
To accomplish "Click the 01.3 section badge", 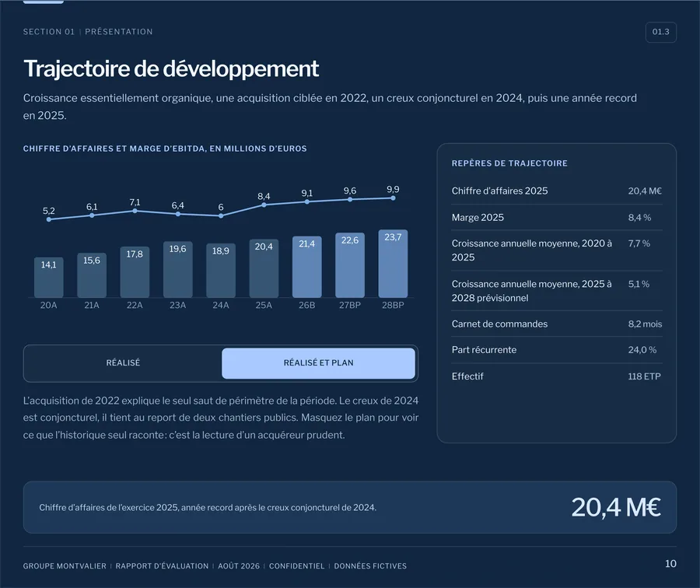I will tap(660, 32).
